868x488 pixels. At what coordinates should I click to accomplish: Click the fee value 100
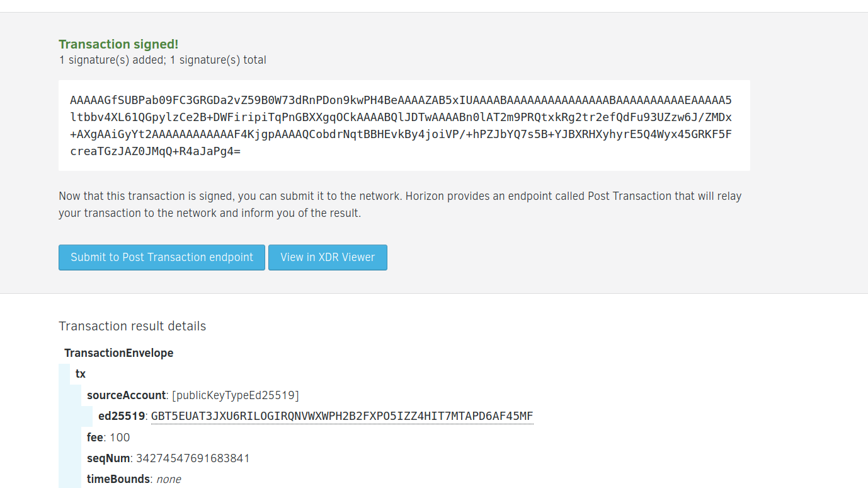click(x=120, y=438)
